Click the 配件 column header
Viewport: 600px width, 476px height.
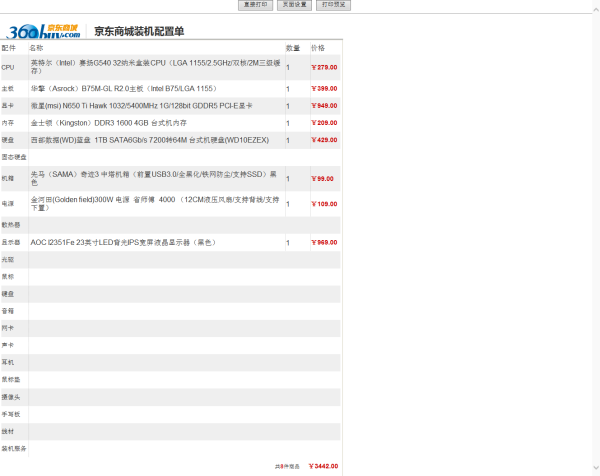tap(8, 48)
